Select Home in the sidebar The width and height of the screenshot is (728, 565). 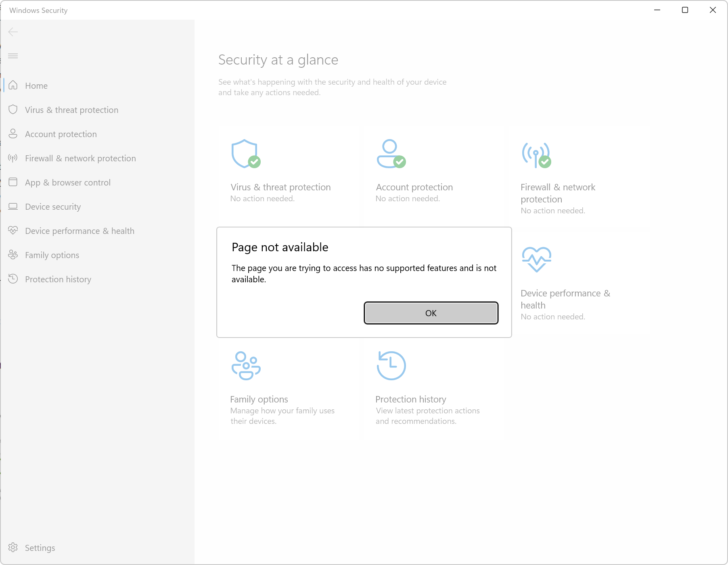click(x=36, y=85)
